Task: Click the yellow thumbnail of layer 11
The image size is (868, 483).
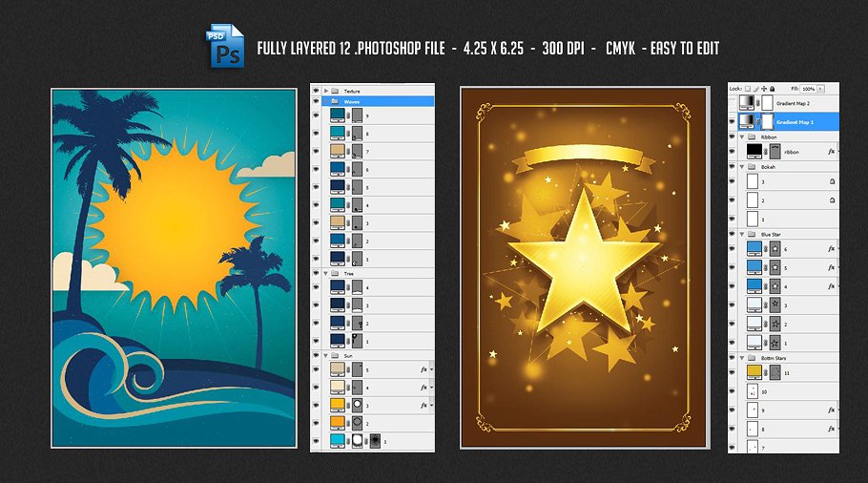Action: tap(754, 373)
